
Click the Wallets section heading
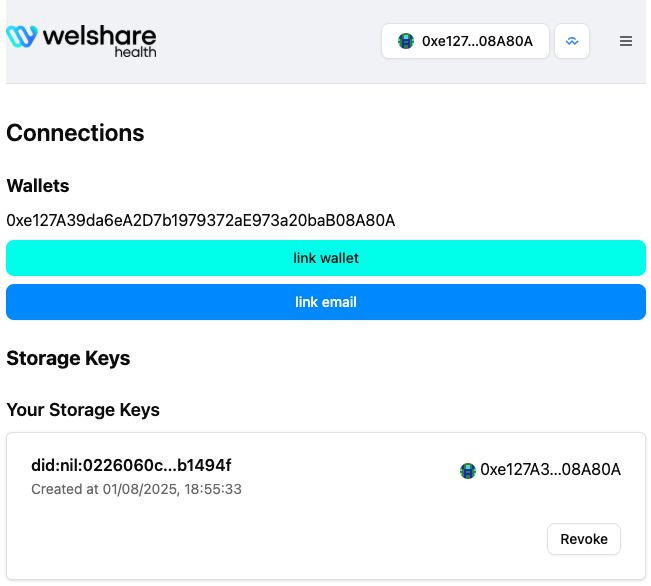tap(38, 186)
